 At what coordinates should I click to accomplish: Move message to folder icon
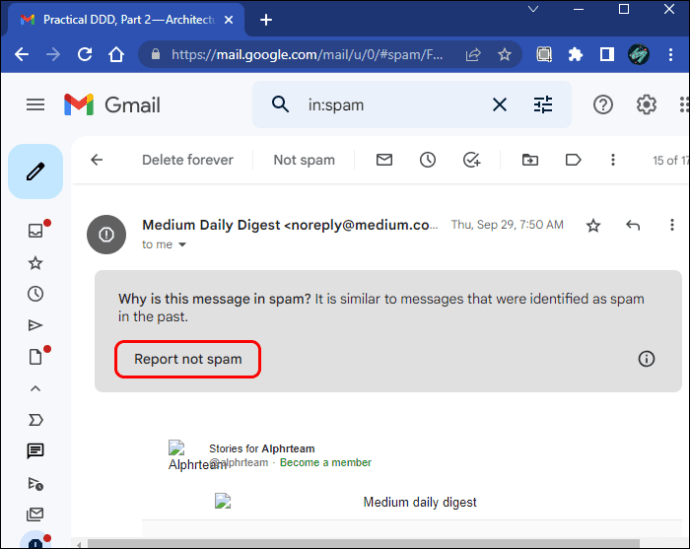[x=530, y=160]
